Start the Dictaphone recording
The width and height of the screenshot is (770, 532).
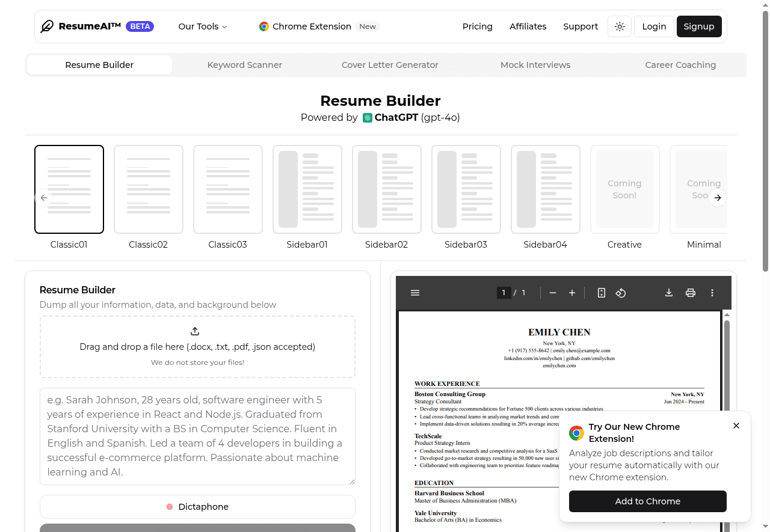click(x=197, y=507)
